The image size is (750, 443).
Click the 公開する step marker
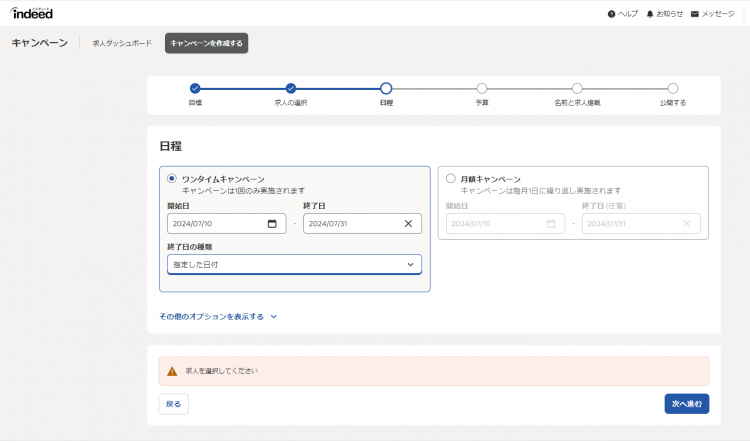coord(673,89)
